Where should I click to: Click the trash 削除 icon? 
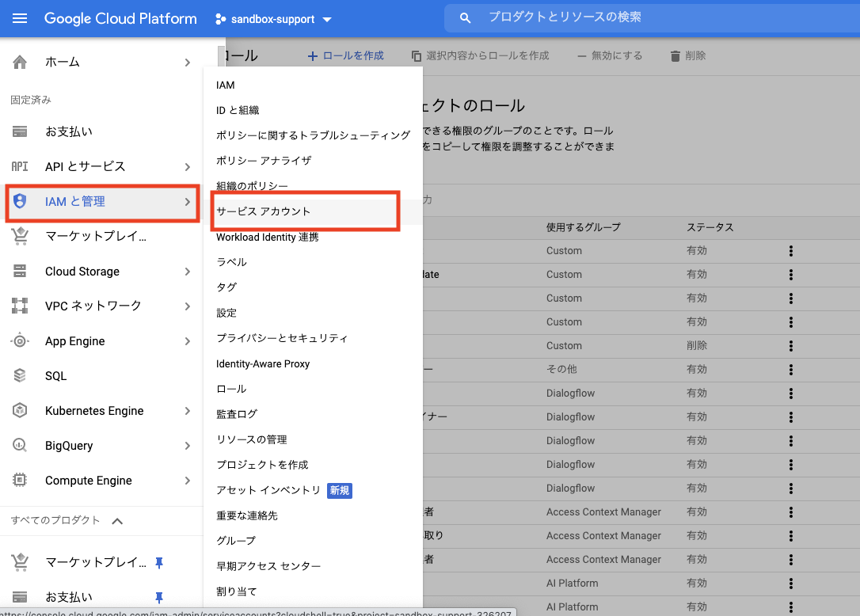(x=675, y=56)
